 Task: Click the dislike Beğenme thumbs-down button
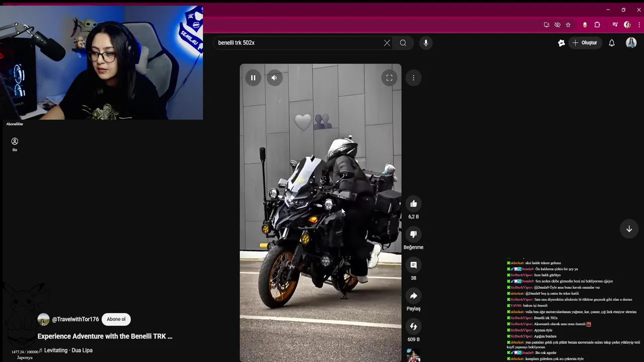click(x=414, y=234)
